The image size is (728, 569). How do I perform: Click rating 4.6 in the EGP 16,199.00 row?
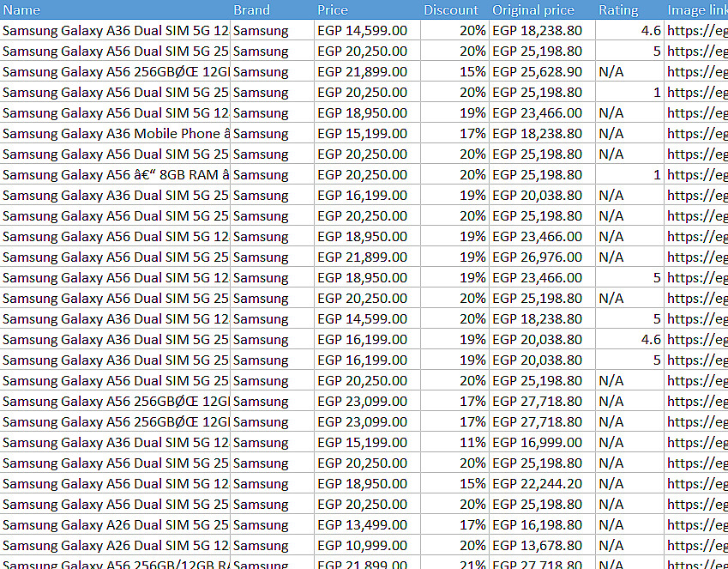pos(630,339)
